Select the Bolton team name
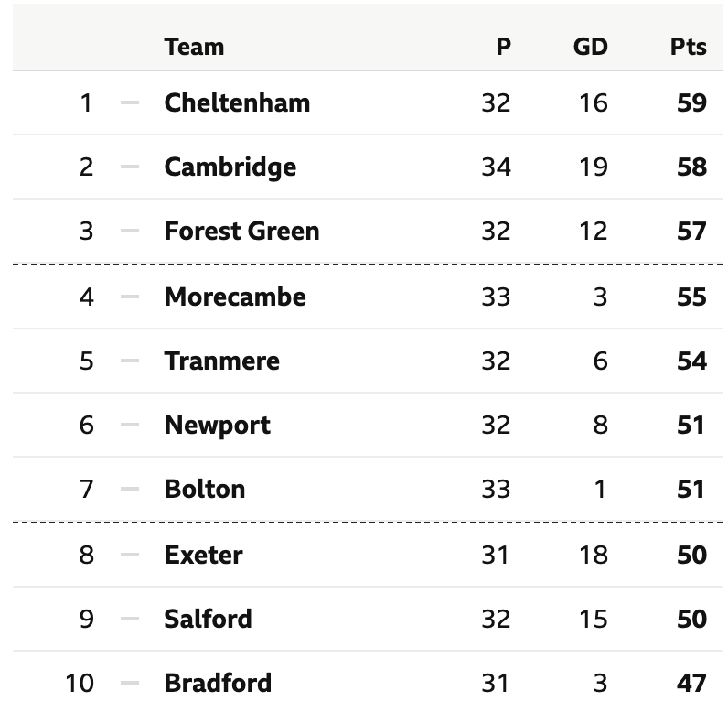Image resolution: width=728 pixels, height=712 pixels. [205, 489]
